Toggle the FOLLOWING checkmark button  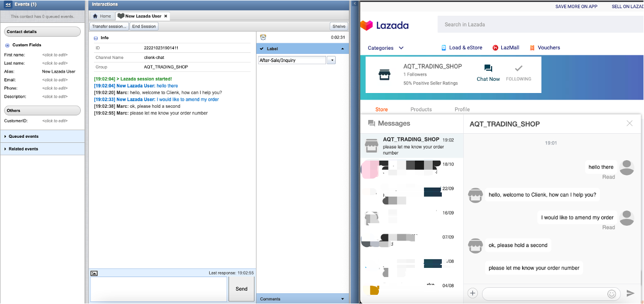pyautogui.click(x=519, y=73)
